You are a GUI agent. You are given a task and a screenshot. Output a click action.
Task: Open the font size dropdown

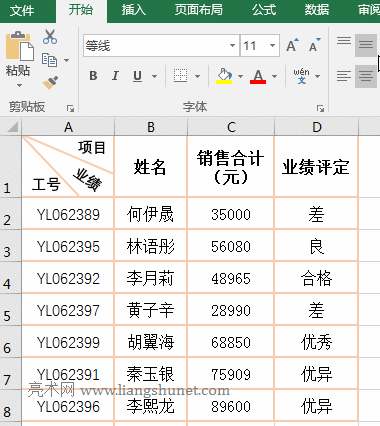tap(272, 45)
